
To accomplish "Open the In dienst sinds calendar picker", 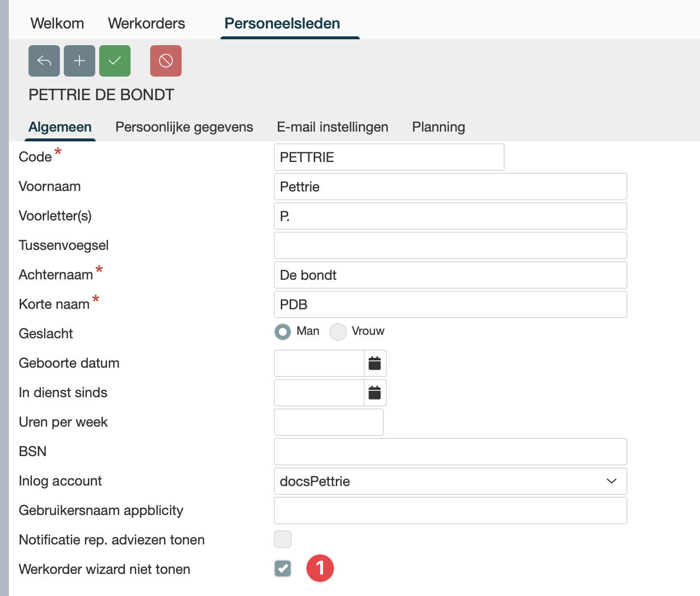I will (375, 393).
